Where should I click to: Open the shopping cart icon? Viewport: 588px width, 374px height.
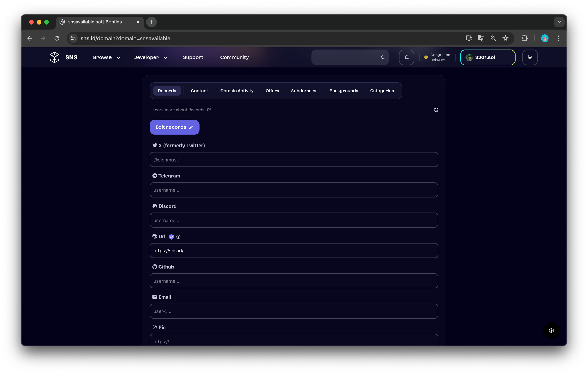coord(530,57)
